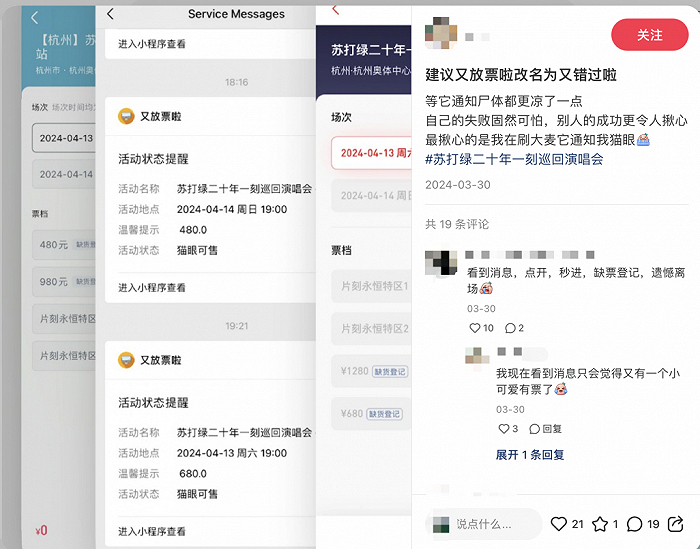Select 2024-04-14 session on blue page
Image resolution: width=700 pixels, height=549 pixels.
(64, 174)
